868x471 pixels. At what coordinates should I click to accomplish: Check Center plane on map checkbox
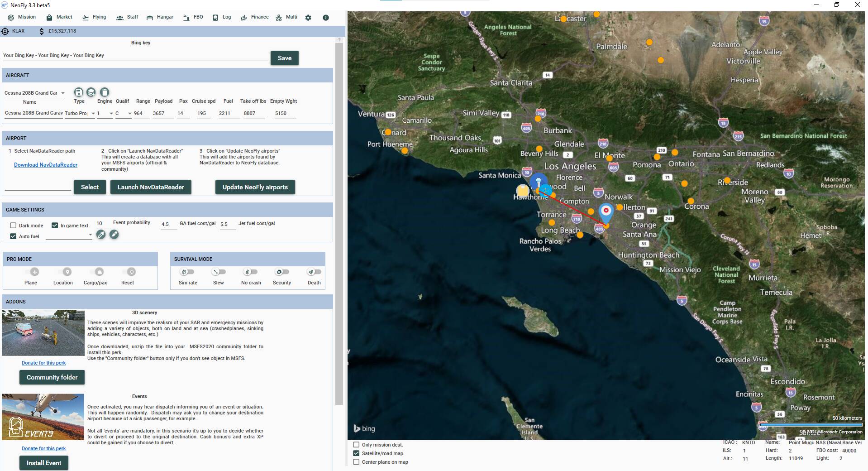click(356, 462)
